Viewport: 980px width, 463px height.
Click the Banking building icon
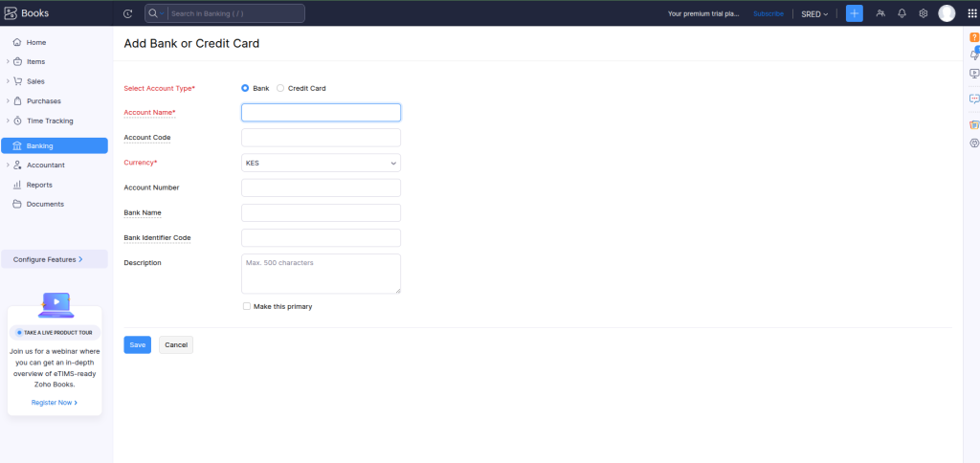[17, 145]
